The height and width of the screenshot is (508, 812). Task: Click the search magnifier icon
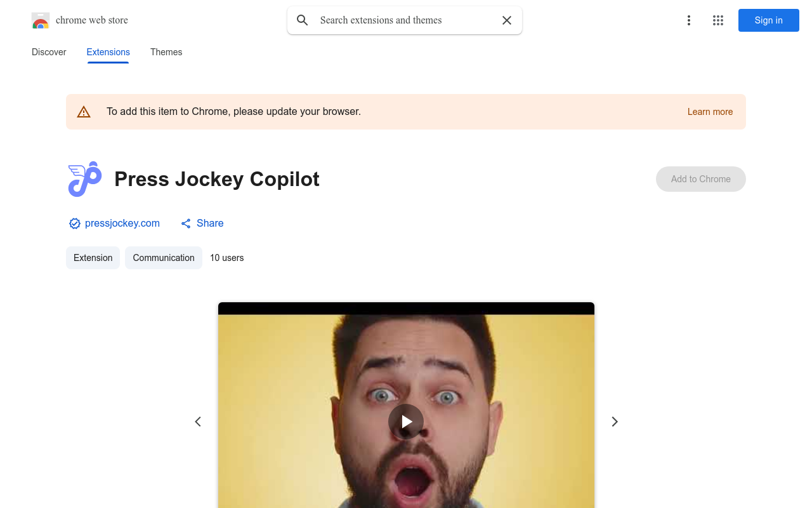pos(303,20)
